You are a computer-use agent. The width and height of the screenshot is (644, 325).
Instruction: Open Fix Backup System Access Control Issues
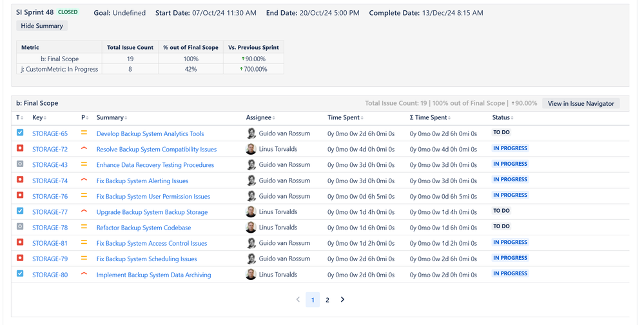click(151, 243)
